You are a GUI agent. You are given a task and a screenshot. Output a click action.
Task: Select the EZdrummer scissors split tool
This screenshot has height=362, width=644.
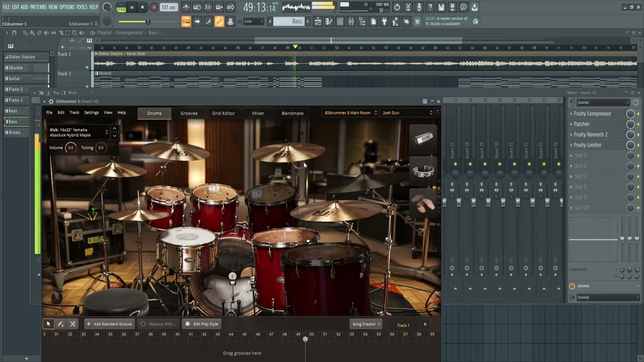[72, 324]
